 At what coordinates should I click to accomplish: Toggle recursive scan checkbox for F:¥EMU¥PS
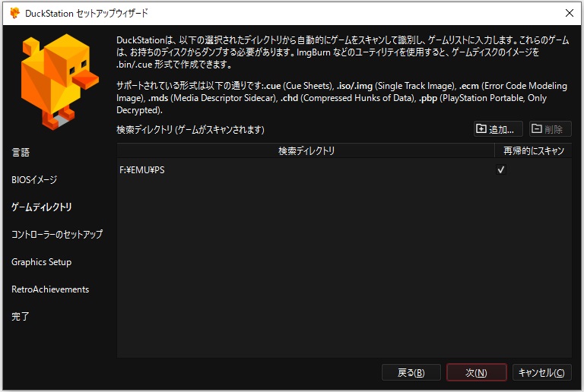coord(500,170)
